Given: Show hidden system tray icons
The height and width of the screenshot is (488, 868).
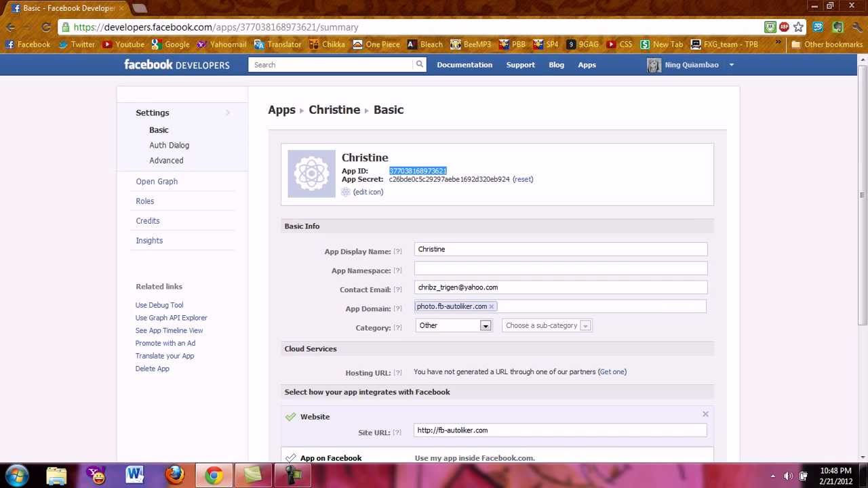Looking at the screenshot, I should click(x=773, y=476).
